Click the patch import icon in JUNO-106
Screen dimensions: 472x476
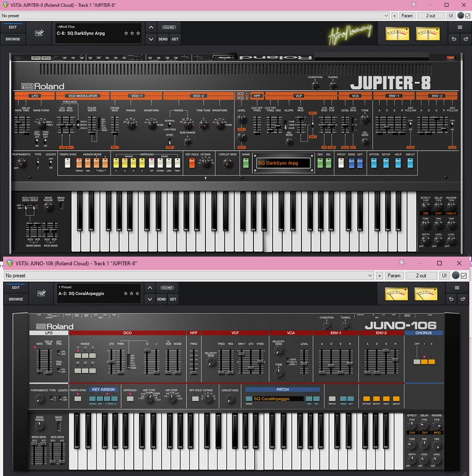coord(42,293)
